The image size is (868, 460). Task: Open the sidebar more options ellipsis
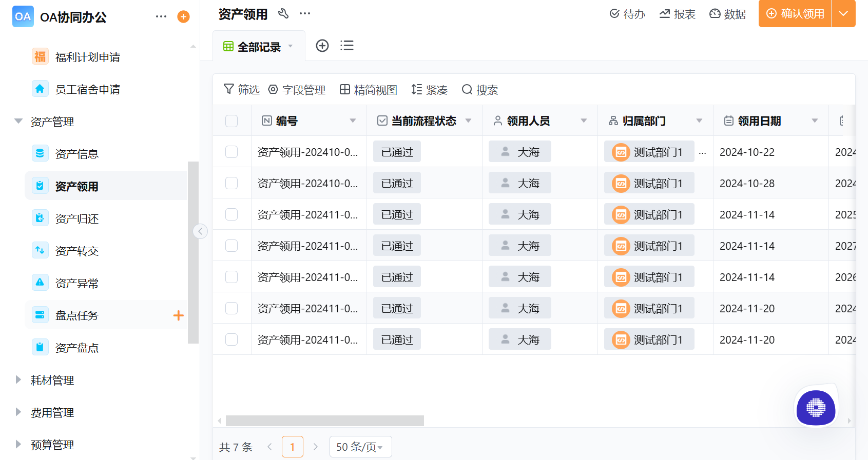pos(161,16)
